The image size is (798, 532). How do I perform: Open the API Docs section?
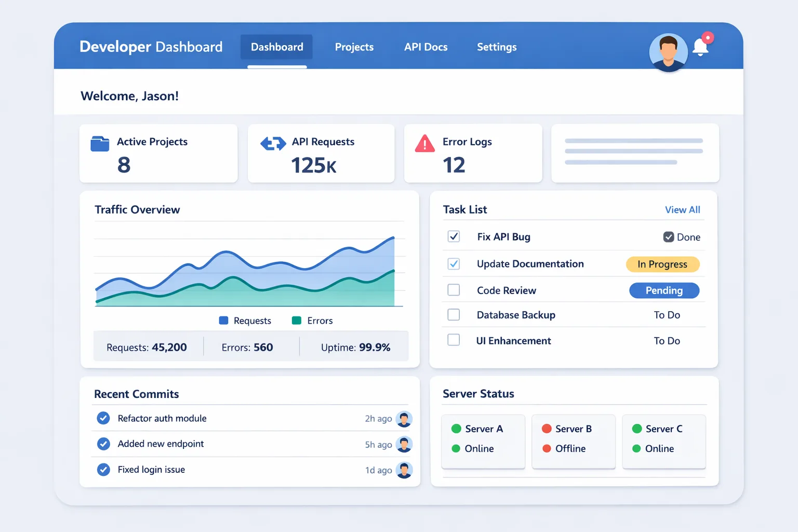click(x=425, y=47)
